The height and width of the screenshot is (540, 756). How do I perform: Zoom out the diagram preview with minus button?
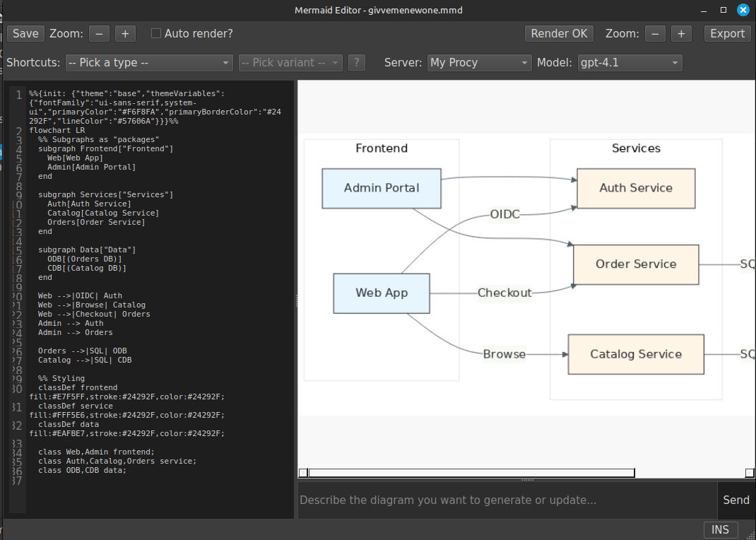tap(656, 34)
